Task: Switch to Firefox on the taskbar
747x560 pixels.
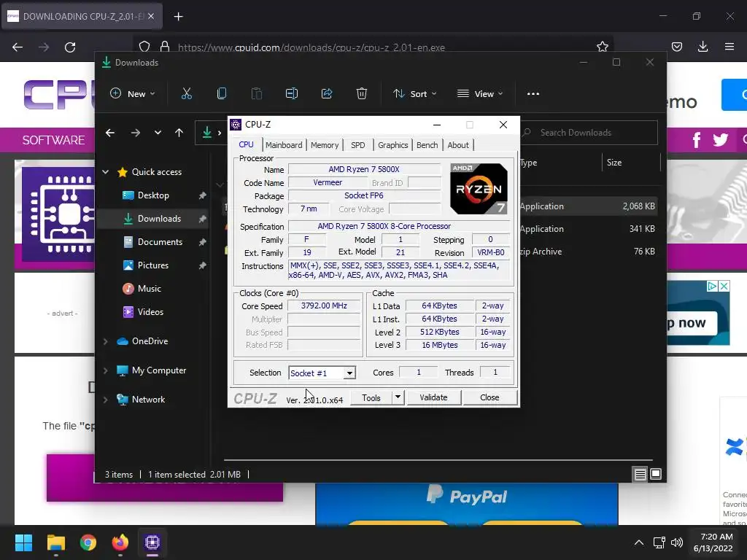Action: point(120,542)
